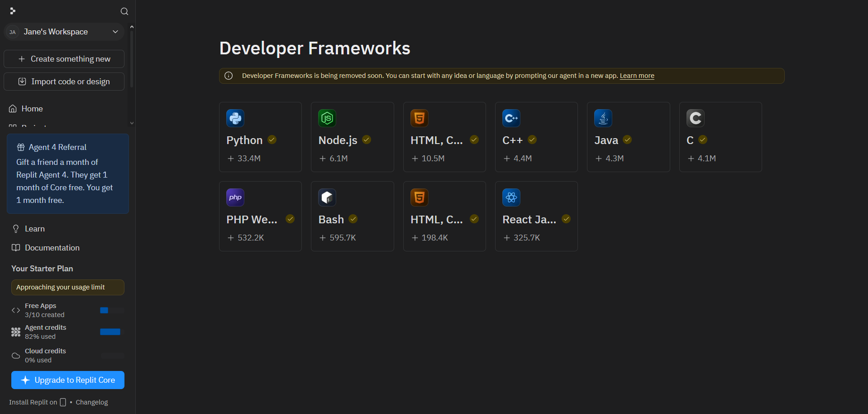This screenshot has width=868, height=414.
Task: Select the C++ language icon
Action: point(511,118)
